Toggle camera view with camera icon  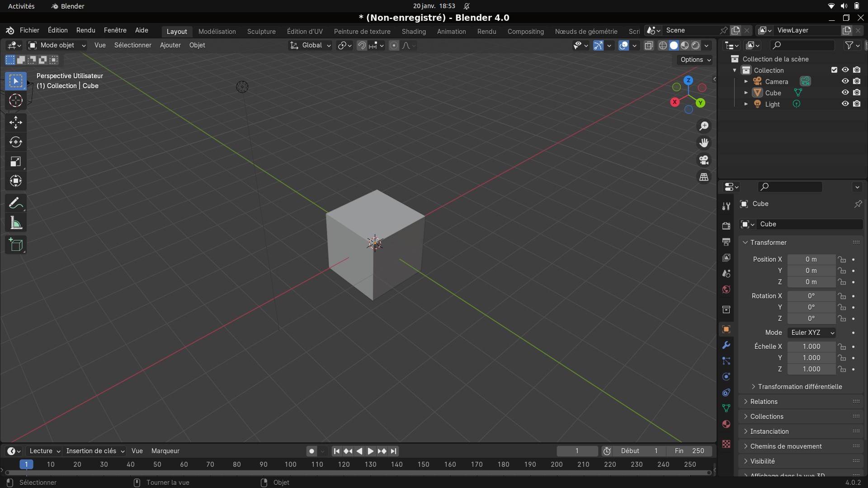[x=704, y=160]
